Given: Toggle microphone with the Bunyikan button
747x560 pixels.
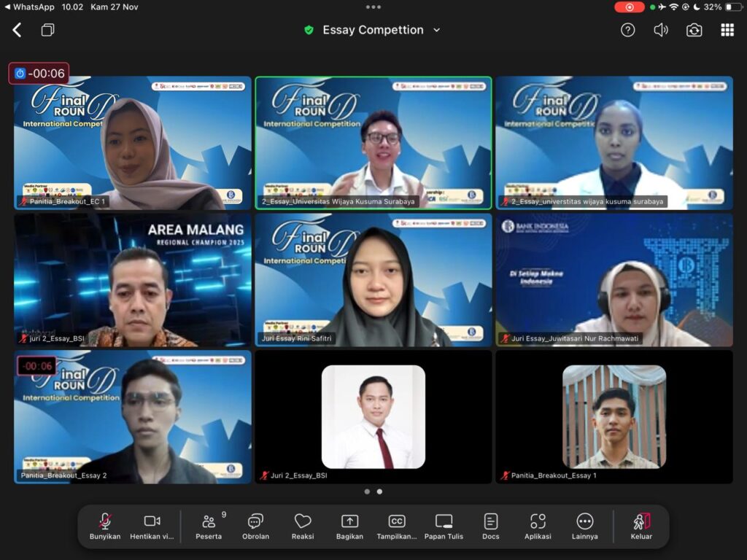Looking at the screenshot, I should click(105, 526).
